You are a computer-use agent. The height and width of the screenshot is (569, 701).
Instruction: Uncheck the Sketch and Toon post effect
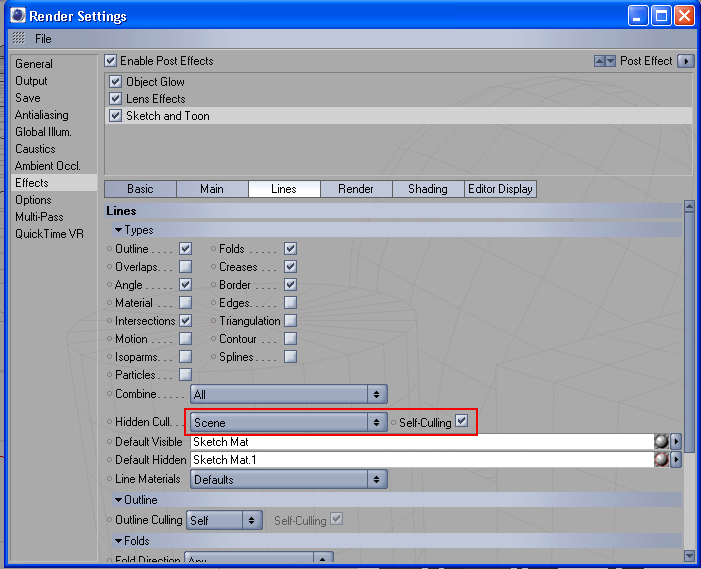point(115,116)
